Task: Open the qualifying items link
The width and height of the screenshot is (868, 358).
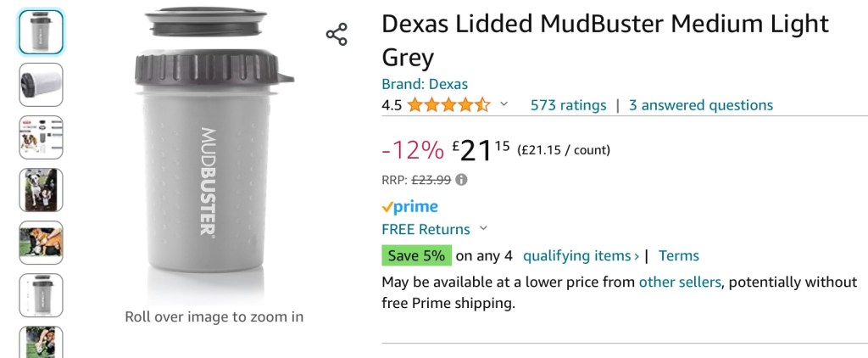Action: 581,255
